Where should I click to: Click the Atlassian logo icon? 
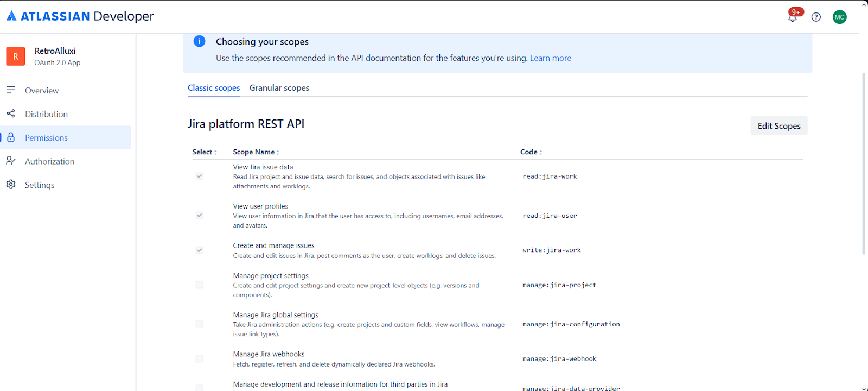[x=11, y=16]
